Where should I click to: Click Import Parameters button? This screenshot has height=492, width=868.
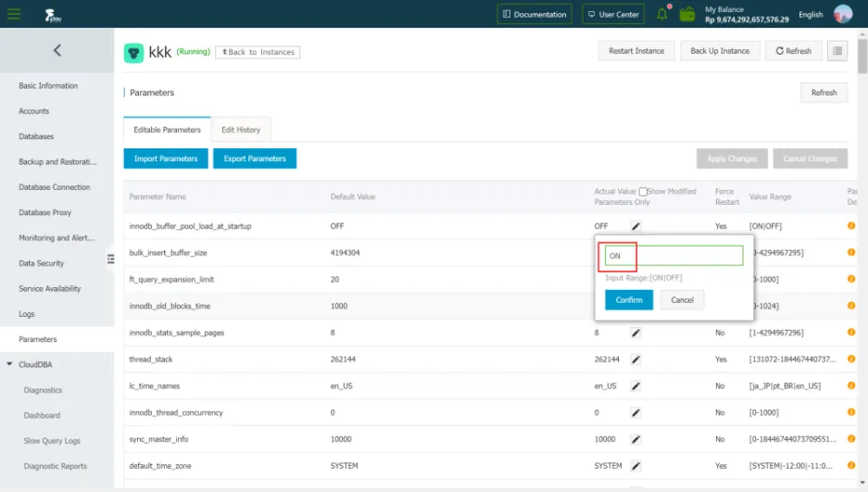coord(166,158)
